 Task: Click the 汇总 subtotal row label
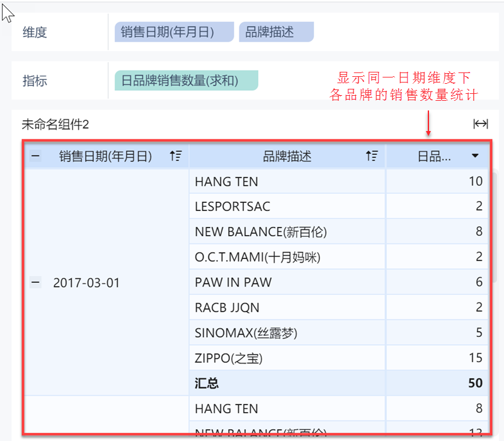coord(207,383)
